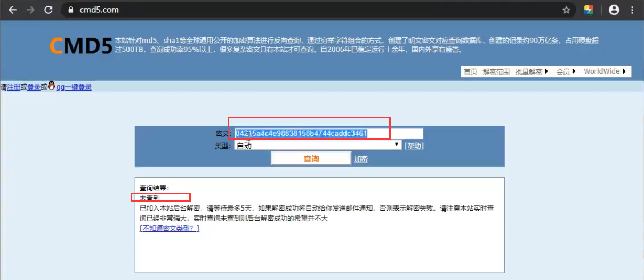Expand the 批量解密 submenu

tap(532, 71)
